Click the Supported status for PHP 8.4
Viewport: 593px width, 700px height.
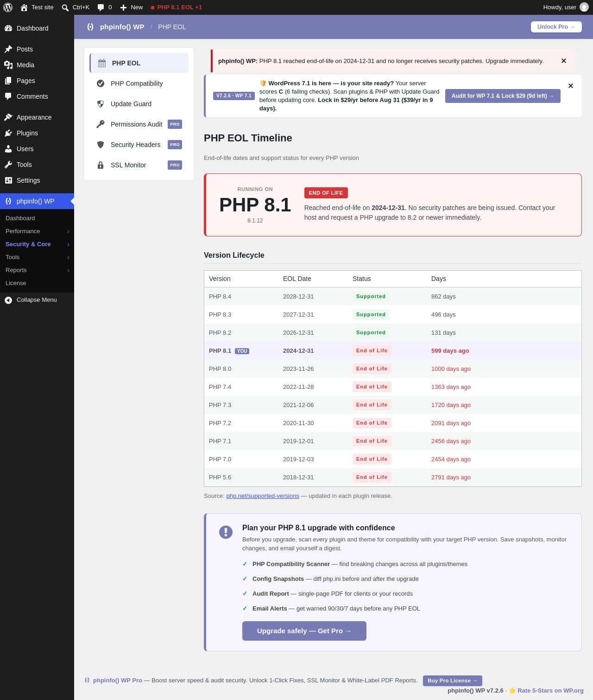click(x=371, y=297)
